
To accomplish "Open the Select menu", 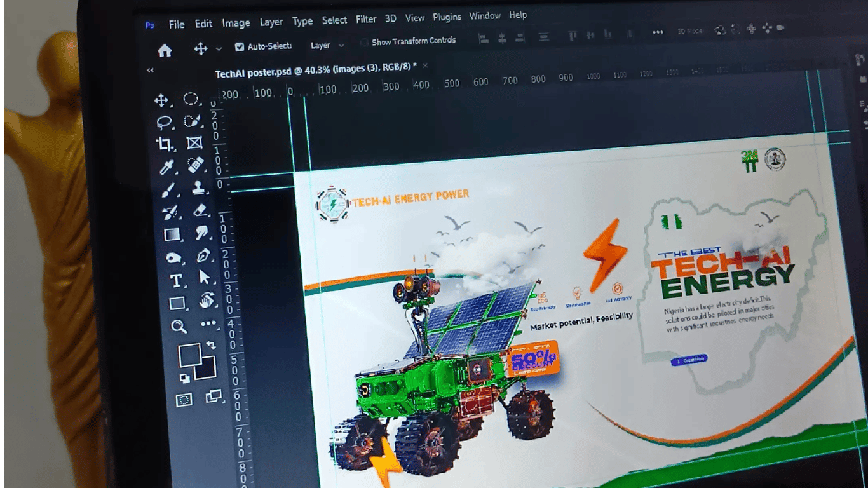I will pyautogui.click(x=334, y=20).
